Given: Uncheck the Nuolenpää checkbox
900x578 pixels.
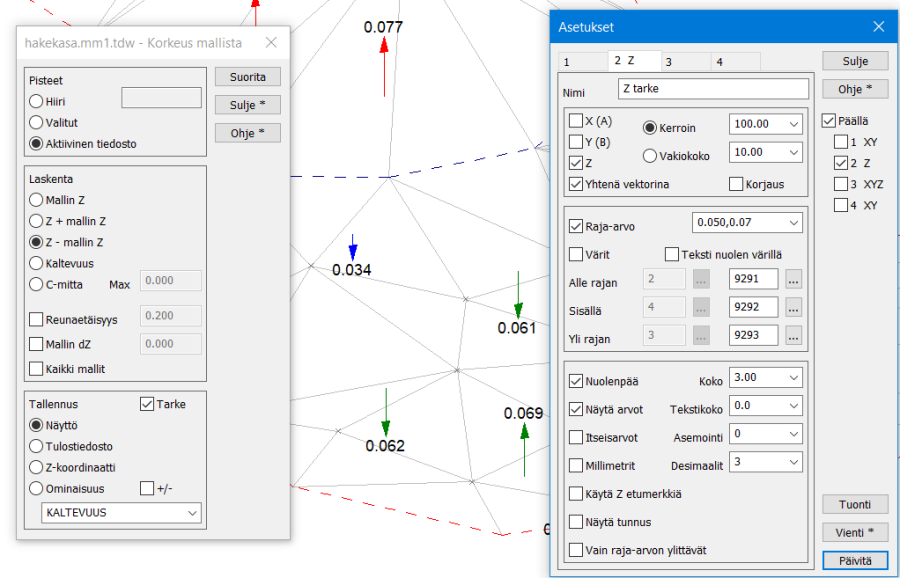Looking at the screenshot, I should (x=576, y=380).
